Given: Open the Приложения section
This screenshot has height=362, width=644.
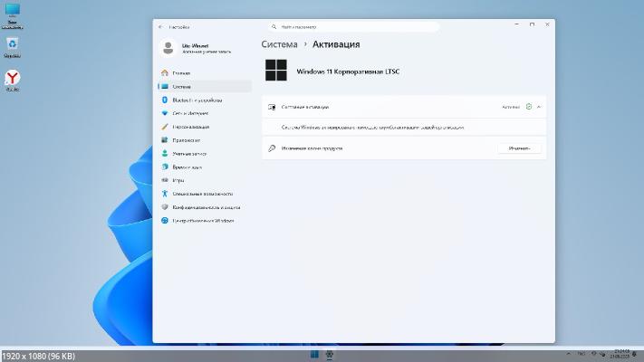Looking at the screenshot, I should tap(186, 140).
